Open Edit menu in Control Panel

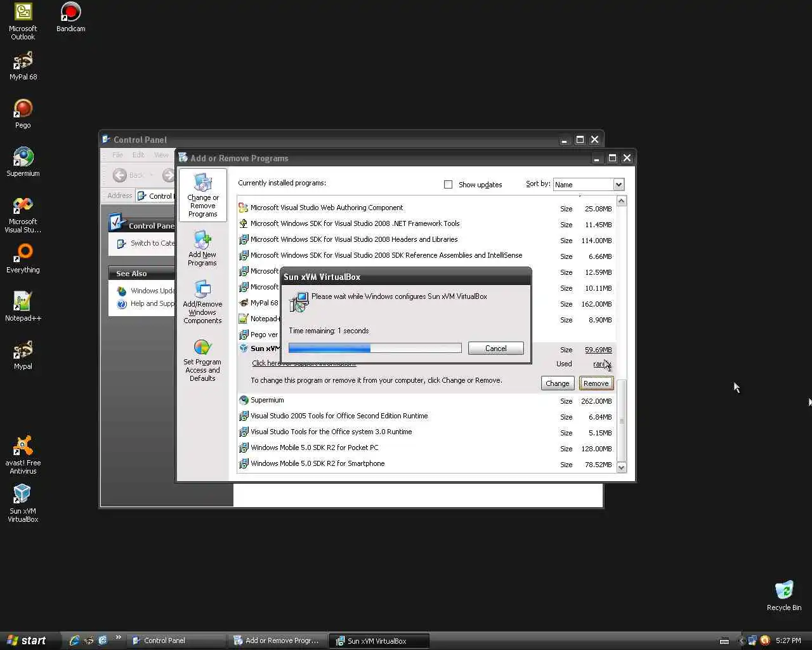tap(138, 155)
